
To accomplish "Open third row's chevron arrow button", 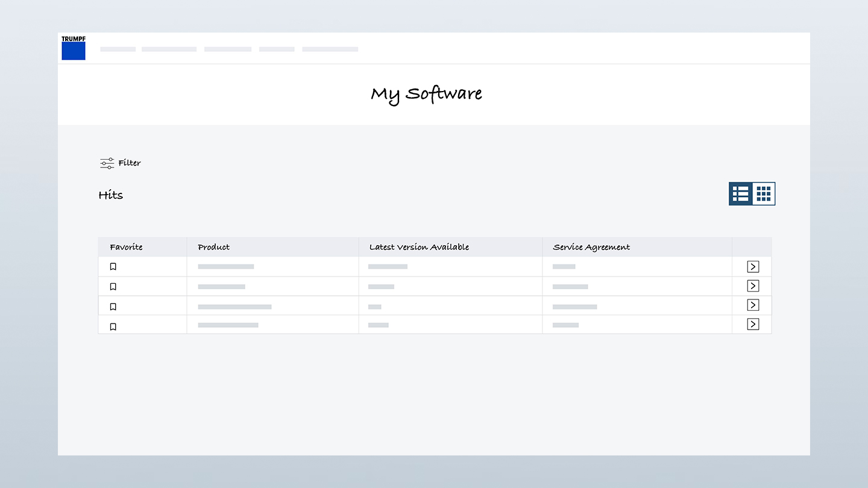I will pyautogui.click(x=753, y=305).
